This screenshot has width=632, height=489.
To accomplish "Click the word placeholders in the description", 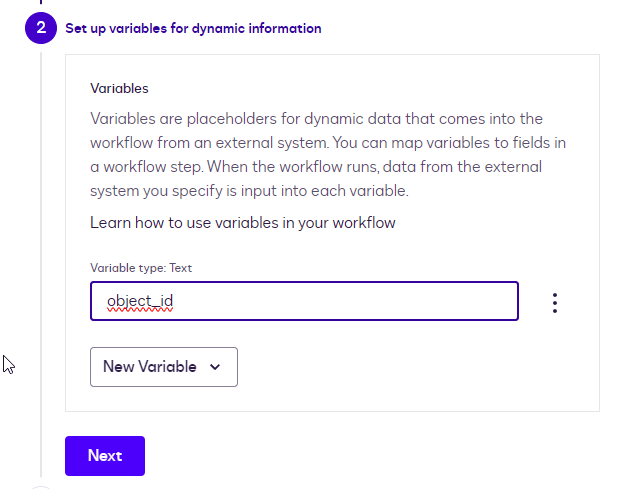I will tap(231, 118).
